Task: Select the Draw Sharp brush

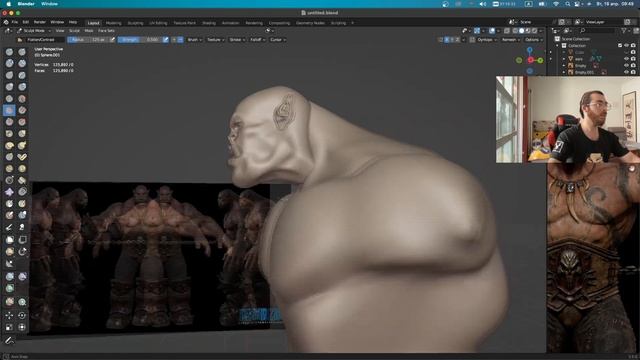Action: (x=22, y=52)
